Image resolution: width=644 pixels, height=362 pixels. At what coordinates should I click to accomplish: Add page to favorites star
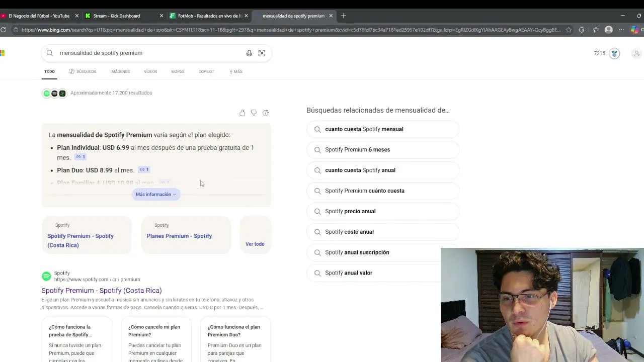click(569, 30)
